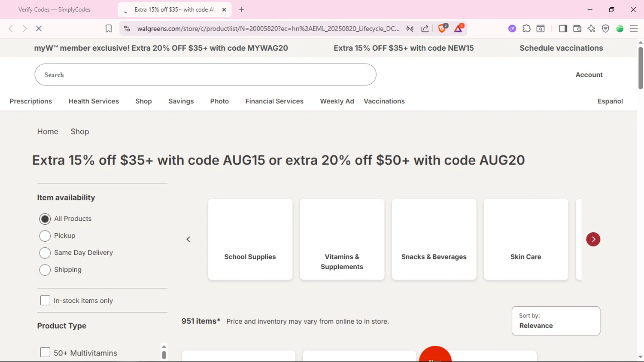Toggle the browser sidebar panel icon
Screen dimensions: 644x362
pos(563,29)
